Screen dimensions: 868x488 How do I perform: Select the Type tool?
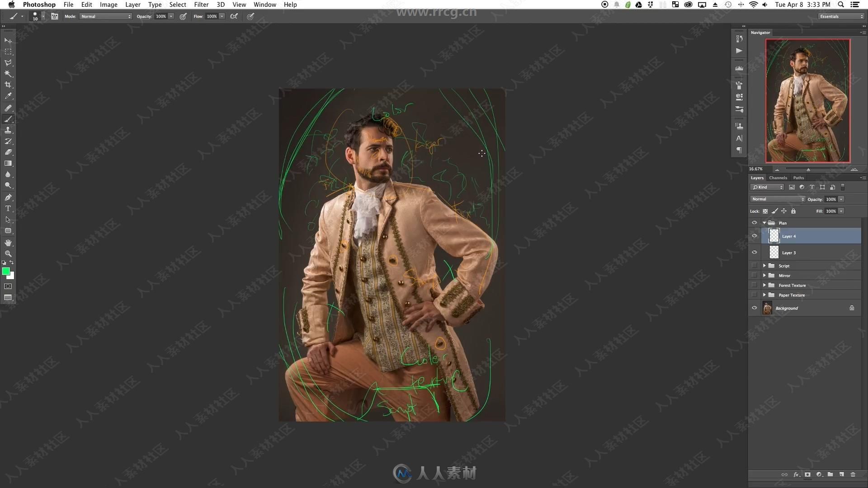tap(8, 208)
